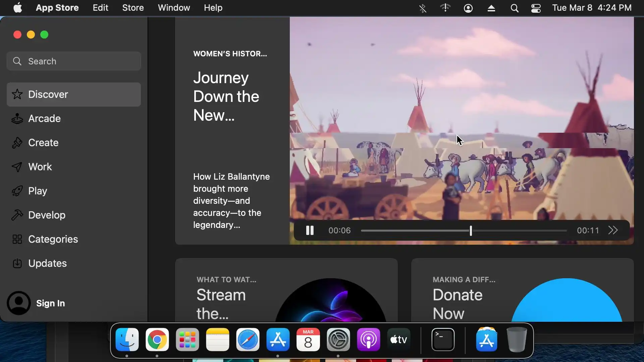
Task: Launch Podcasts from the Dock
Action: click(368, 340)
